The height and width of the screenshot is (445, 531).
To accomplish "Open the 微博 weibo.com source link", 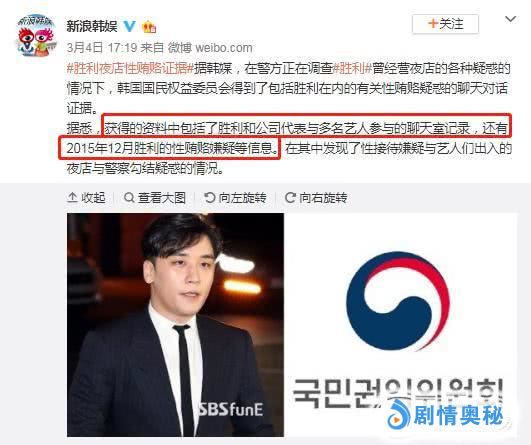I will (x=210, y=48).
